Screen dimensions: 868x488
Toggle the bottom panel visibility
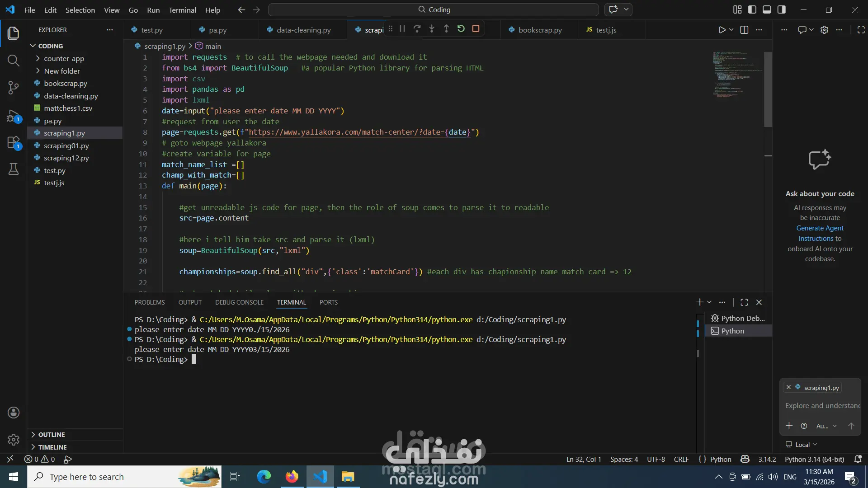[x=767, y=9]
